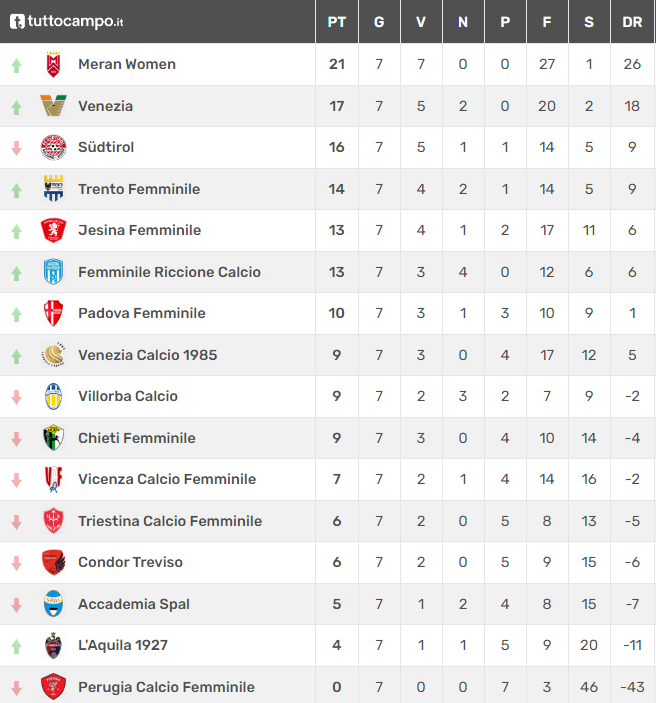
Task: Select the Accademia Spal badge
Action: coord(53,603)
